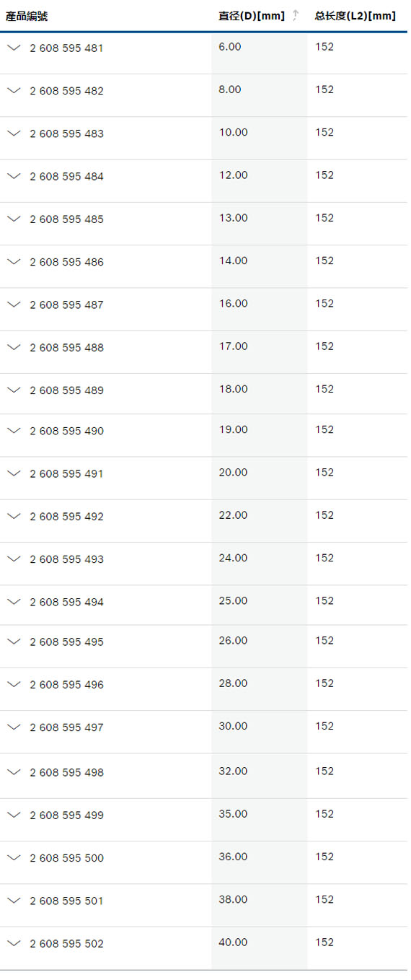Click the 產品編號 column header
The image size is (411, 980).
(x=27, y=16)
